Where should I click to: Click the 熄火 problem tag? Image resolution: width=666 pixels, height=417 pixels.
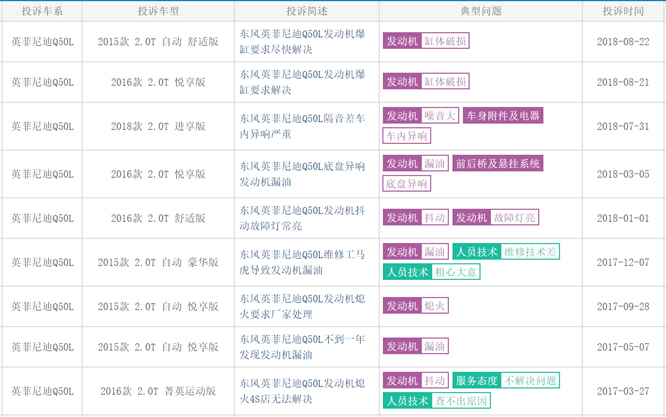tap(435, 306)
